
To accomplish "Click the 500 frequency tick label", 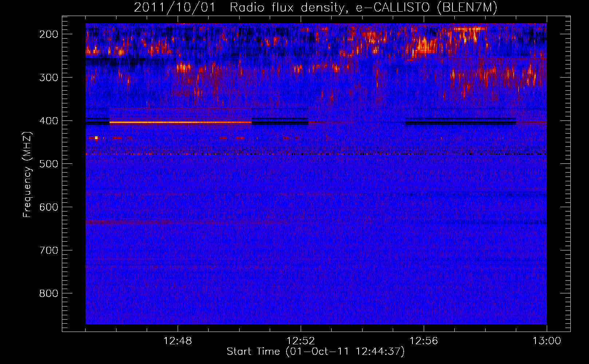I will [48, 164].
